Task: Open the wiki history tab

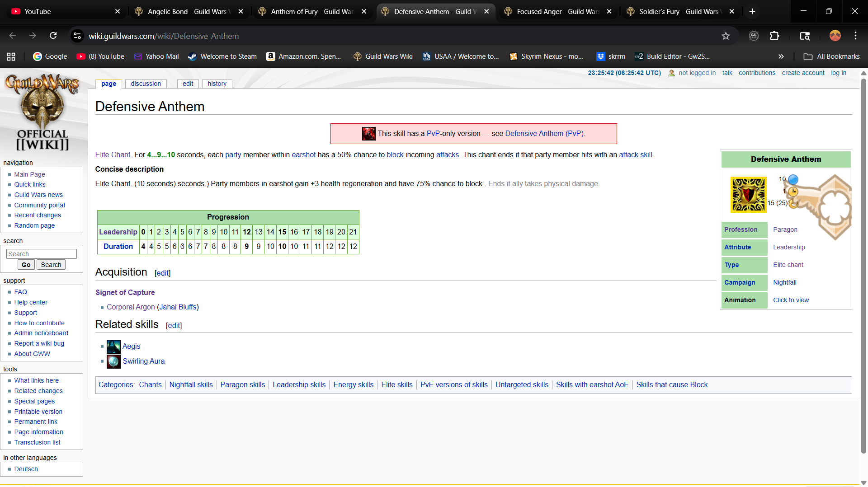Action: point(217,84)
